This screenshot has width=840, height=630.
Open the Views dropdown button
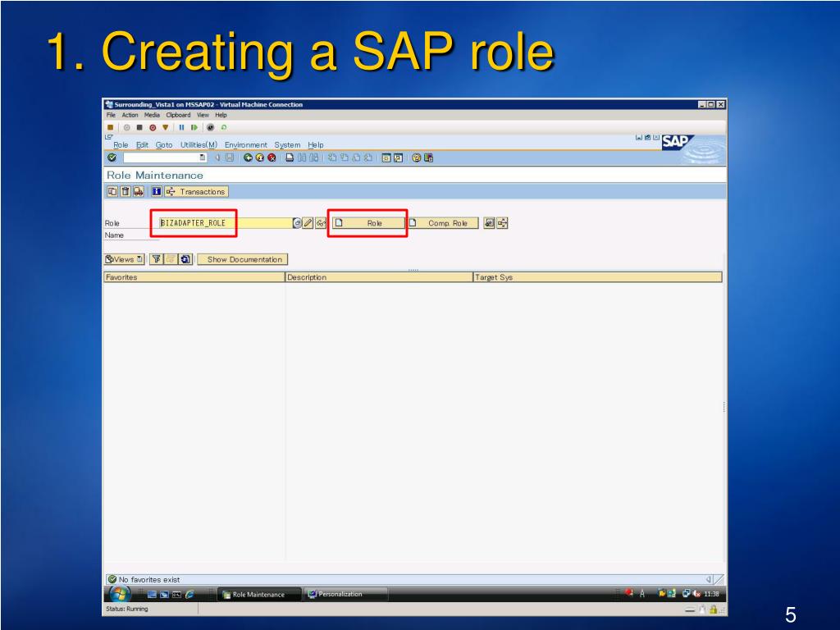[x=125, y=259]
